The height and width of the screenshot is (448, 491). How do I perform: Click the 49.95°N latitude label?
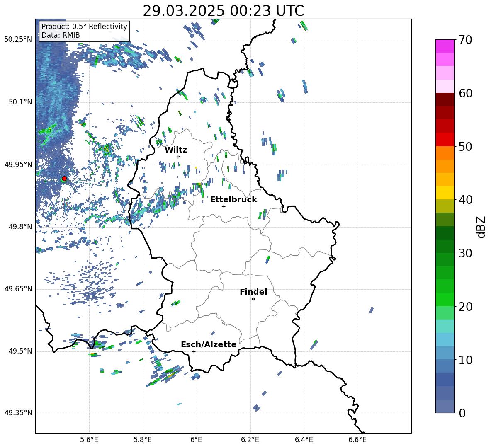point(18,165)
